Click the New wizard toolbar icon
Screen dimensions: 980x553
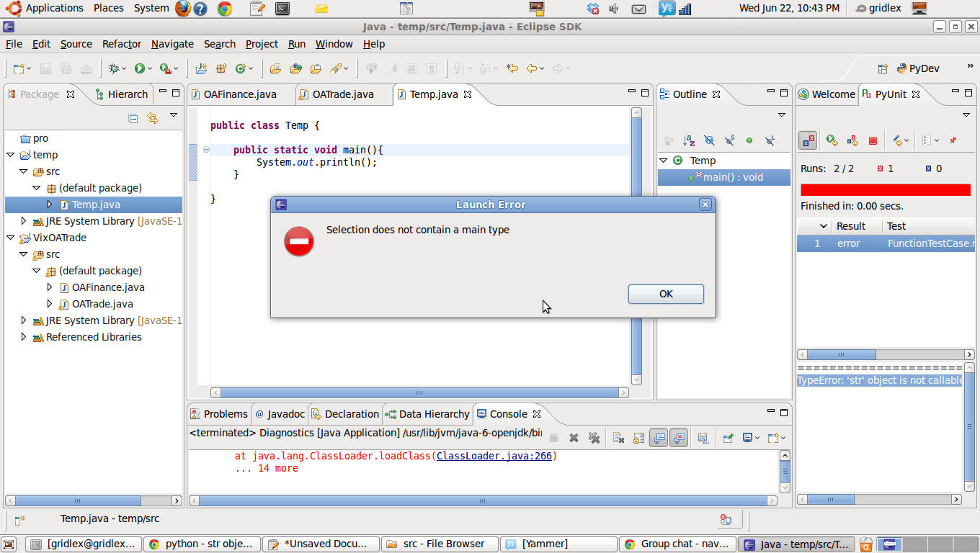coord(19,68)
